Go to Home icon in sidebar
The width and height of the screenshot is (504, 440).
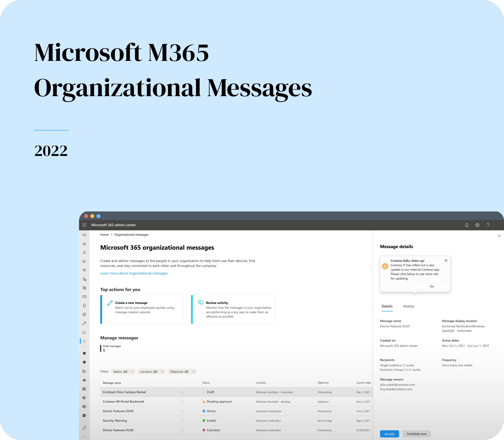pyautogui.click(x=84, y=244)
